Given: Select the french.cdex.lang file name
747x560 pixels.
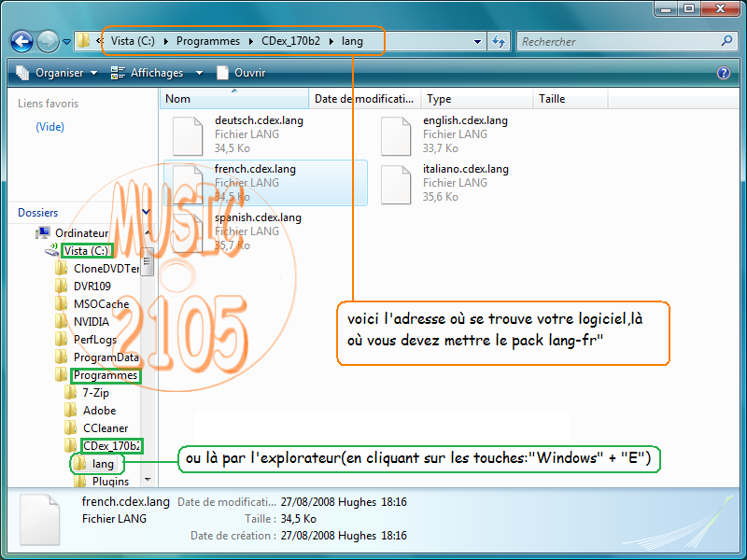Looking at the screenshot, I should coord(255,169).
